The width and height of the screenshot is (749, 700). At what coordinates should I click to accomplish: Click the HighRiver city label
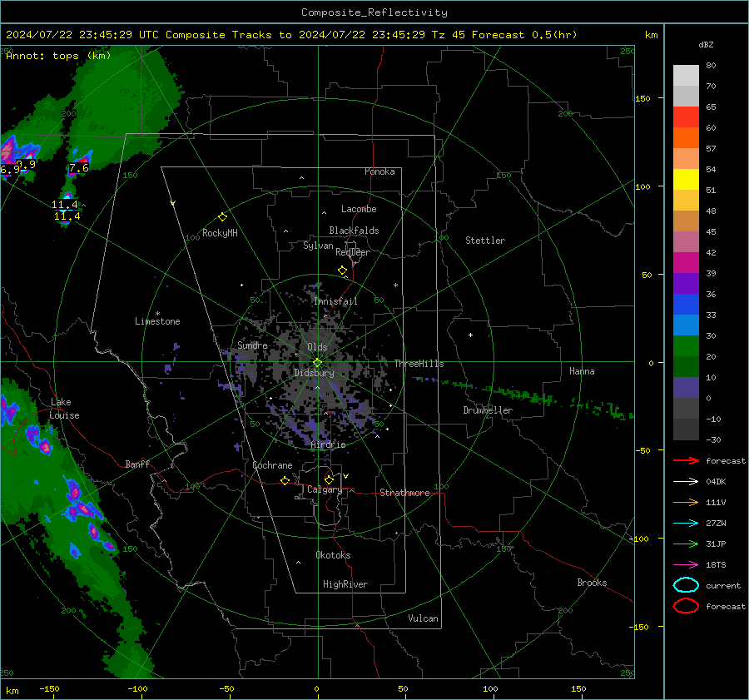pos(345,584)
